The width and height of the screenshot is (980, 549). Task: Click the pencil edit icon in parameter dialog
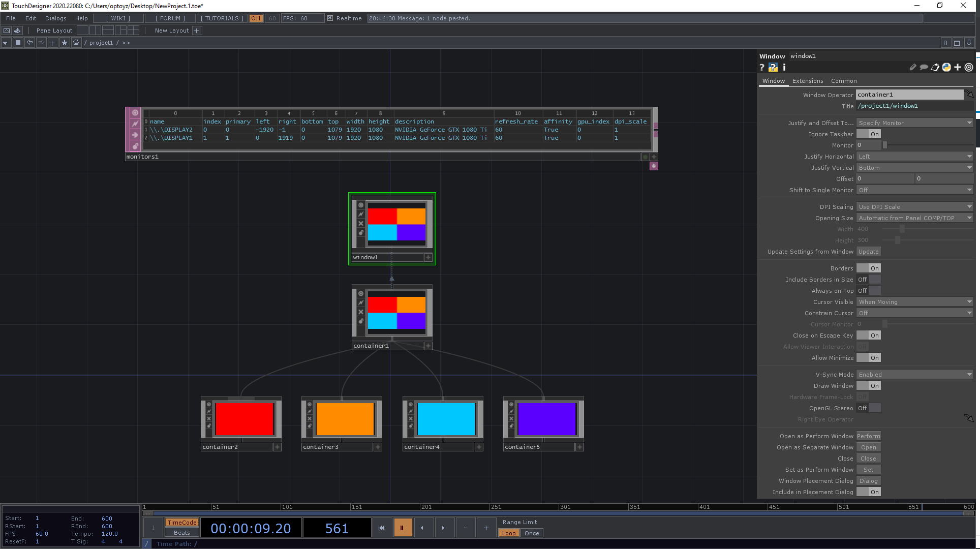[x=913, y=67]
